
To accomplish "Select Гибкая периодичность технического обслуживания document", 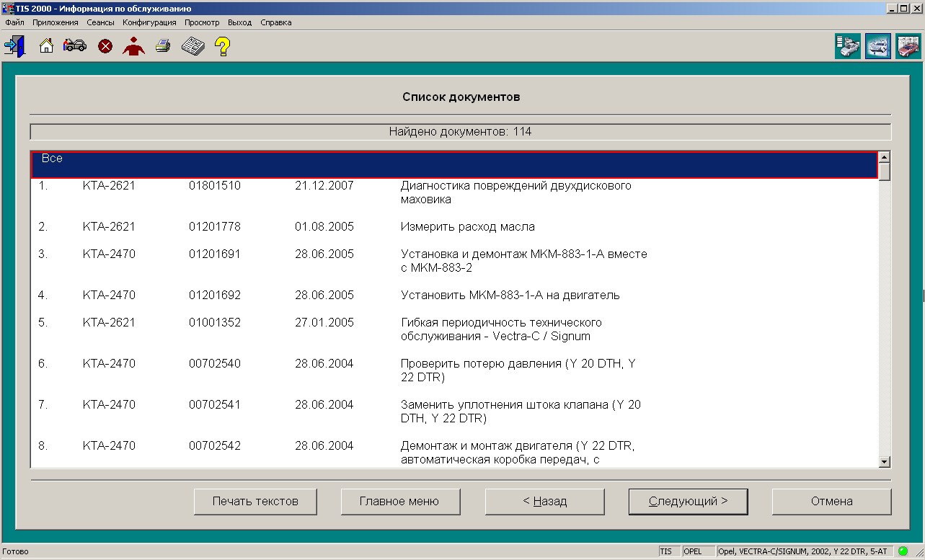I will [501, 329].
